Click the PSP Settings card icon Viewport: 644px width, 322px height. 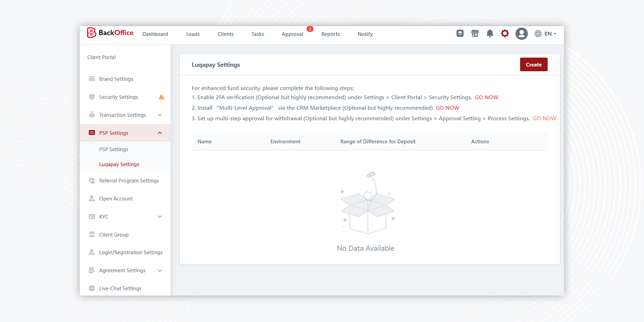(x=92, y=133)
